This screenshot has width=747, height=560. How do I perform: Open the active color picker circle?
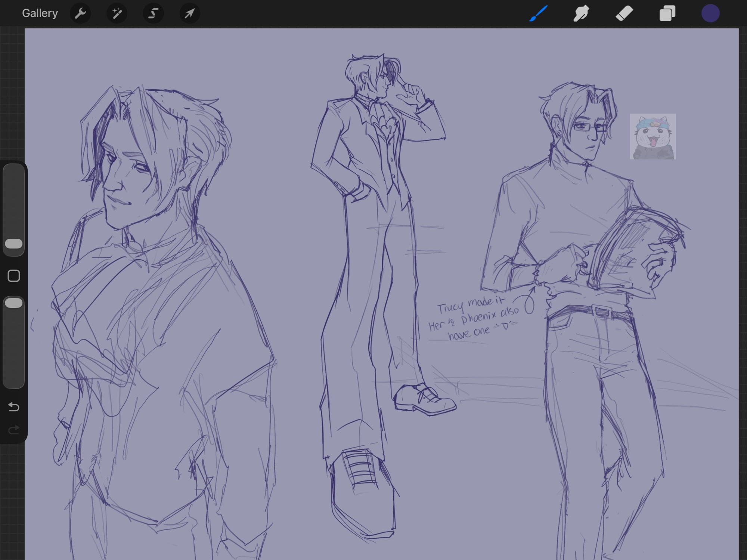coord(710,13)
